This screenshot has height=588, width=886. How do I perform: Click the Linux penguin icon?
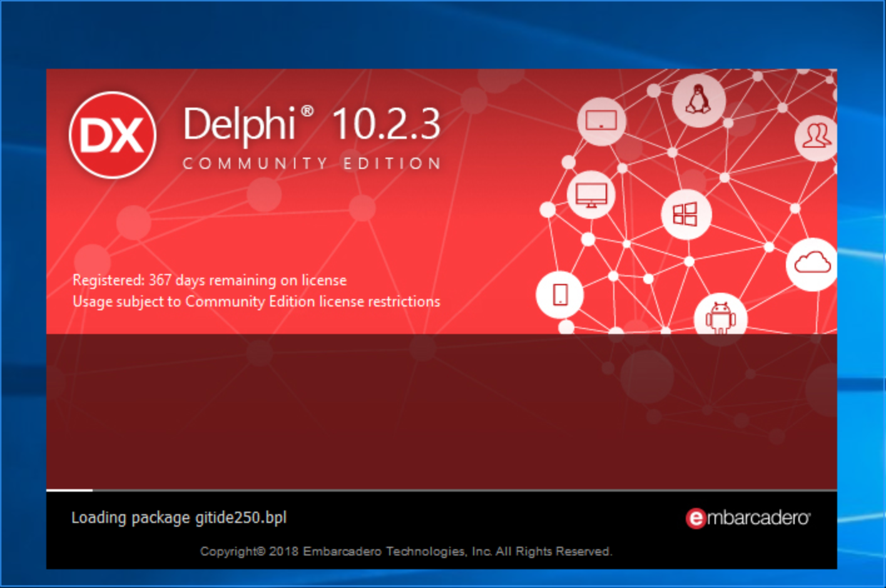698,100
